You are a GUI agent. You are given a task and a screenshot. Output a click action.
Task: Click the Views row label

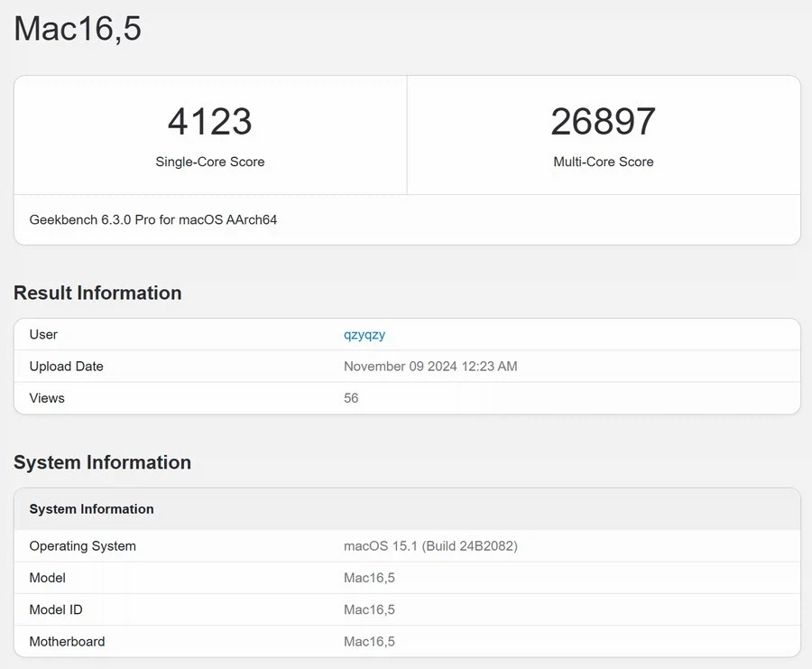coord(47,398)
